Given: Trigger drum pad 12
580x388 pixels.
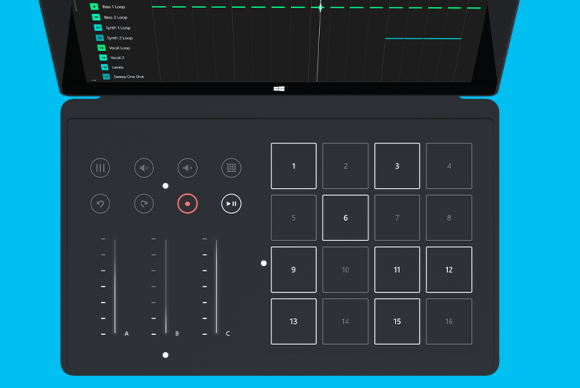Looking at the screenshot, I should [x=449, y=270].
